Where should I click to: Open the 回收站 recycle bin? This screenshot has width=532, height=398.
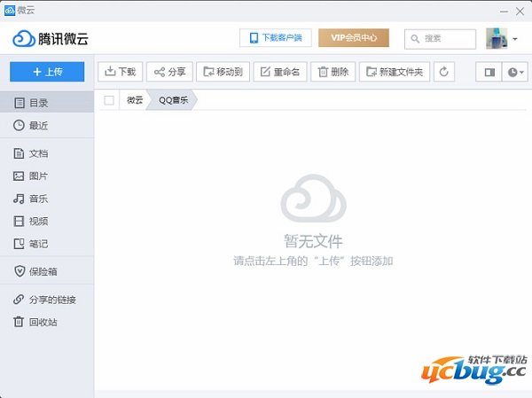[47, 322]
